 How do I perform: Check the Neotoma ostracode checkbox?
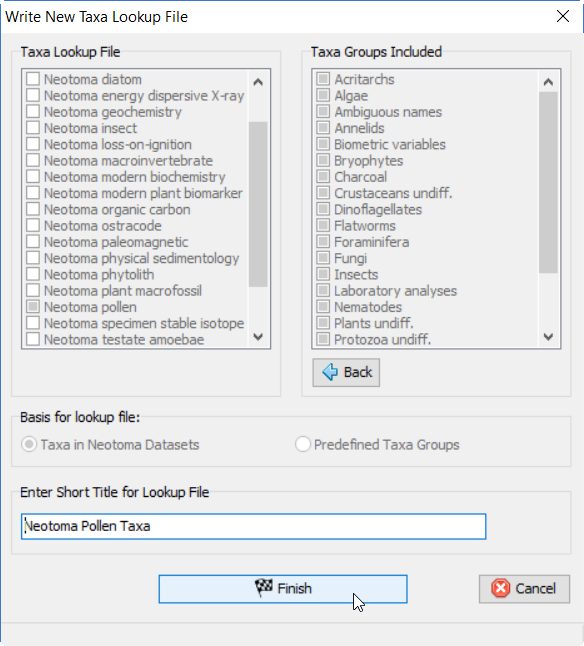[x=33, y=226]
